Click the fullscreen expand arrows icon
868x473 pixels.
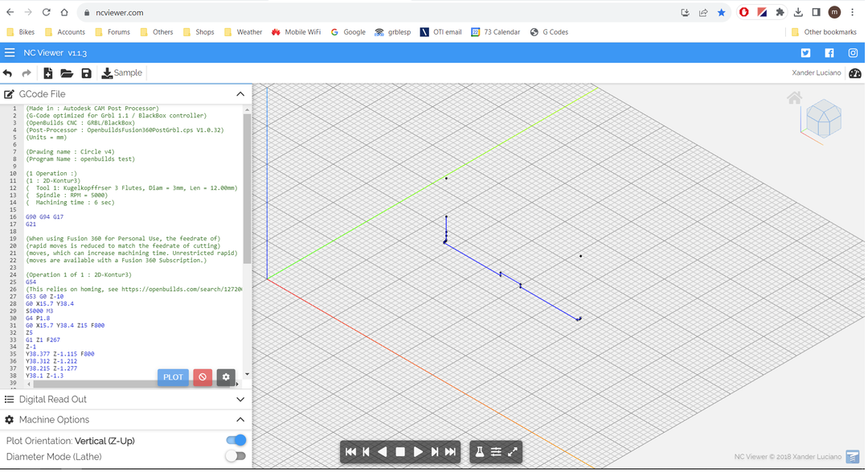pos(513,452)
